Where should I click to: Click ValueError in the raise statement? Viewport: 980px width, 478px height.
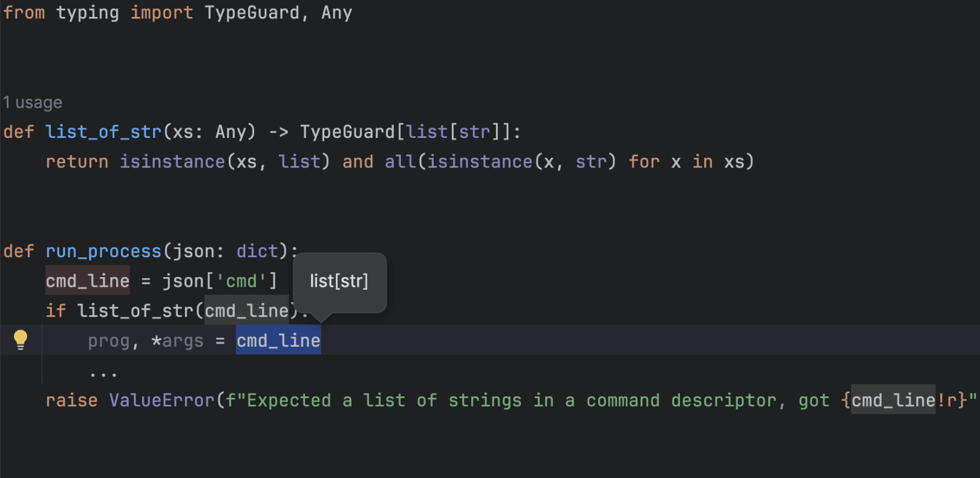[x=162, y=401]
